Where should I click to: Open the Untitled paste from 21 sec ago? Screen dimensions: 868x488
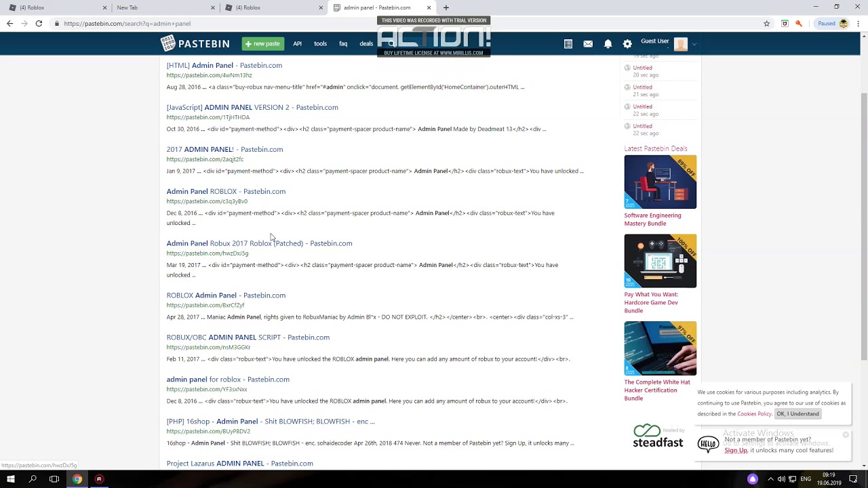(x=642, y=87)
